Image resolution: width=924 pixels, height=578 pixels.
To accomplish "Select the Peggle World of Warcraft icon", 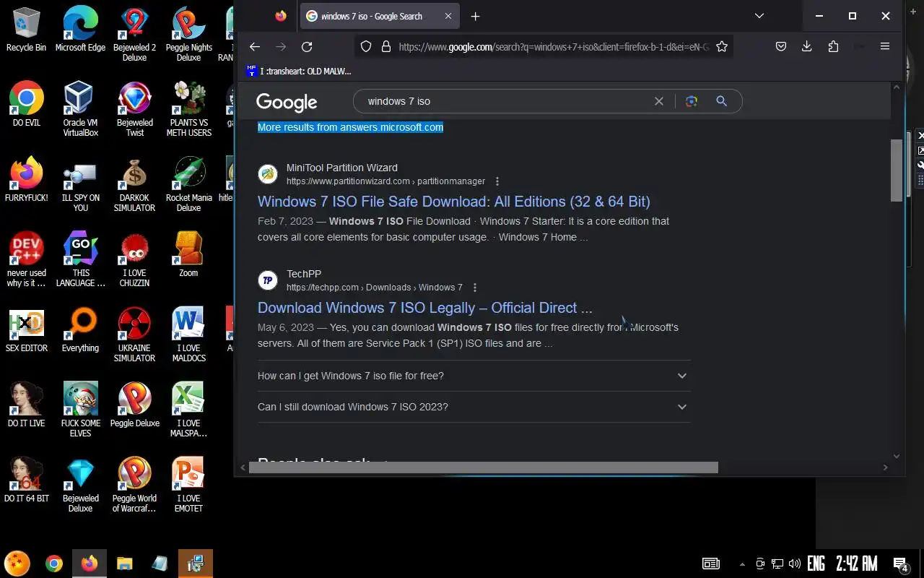I will (x=134, y=485).
